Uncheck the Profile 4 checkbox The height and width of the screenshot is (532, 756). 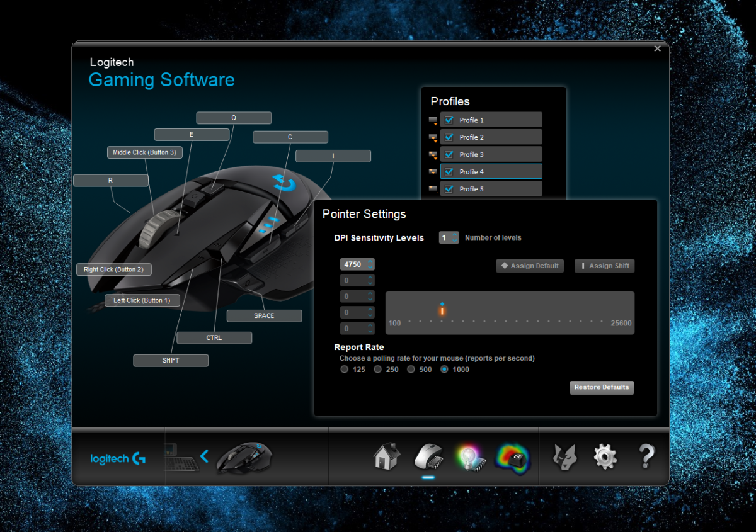click(449, 171)
